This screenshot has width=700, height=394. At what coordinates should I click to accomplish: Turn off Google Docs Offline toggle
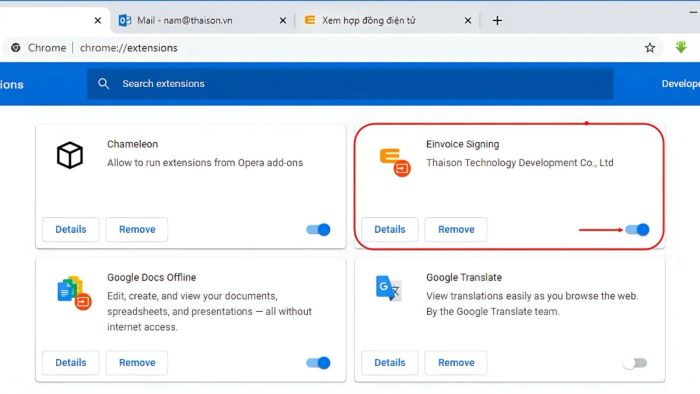pyautogui.click(x=318, y=363)
